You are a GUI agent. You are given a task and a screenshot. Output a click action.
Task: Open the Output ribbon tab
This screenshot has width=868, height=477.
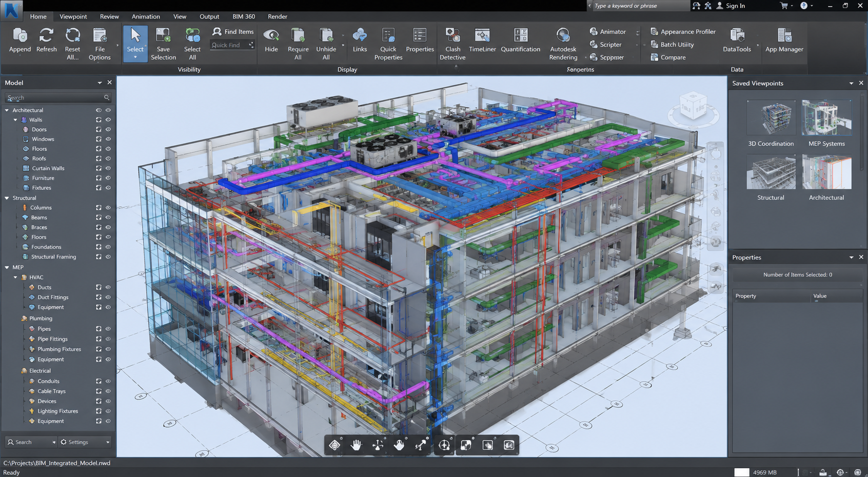(209, 16)
